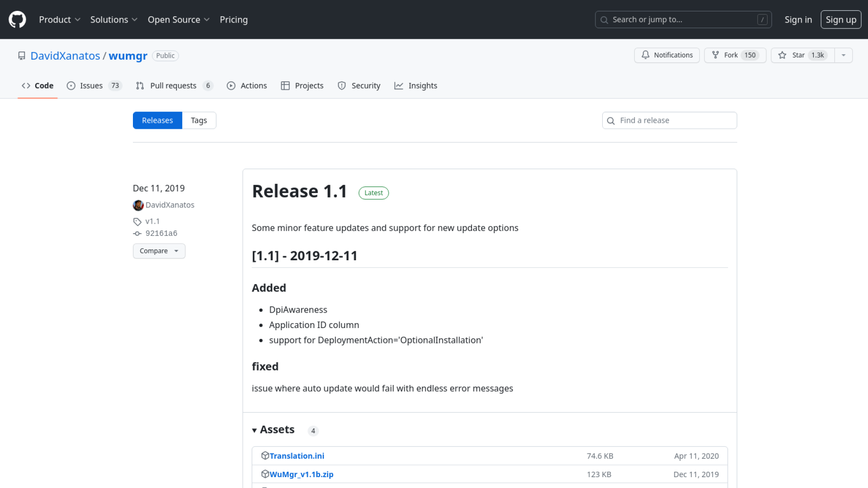Open star list dropdown arrow
Screen dimensions: 868x488
[843, 55]
